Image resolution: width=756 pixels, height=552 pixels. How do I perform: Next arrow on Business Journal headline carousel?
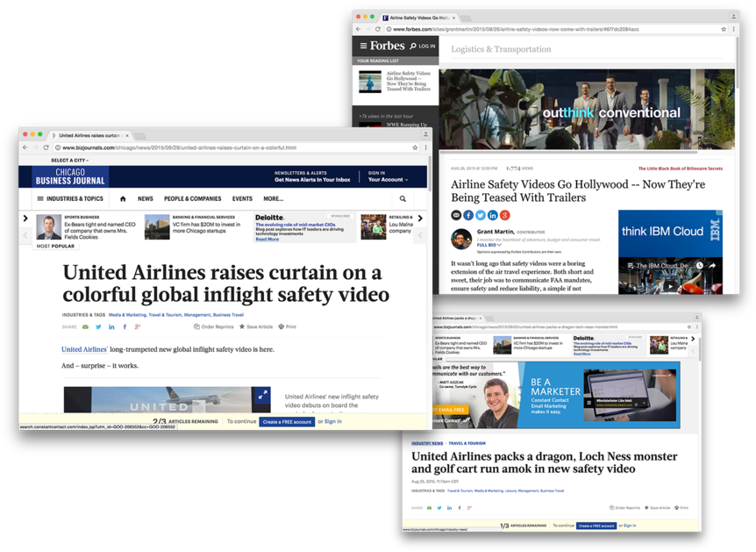[x=420, y=219]
